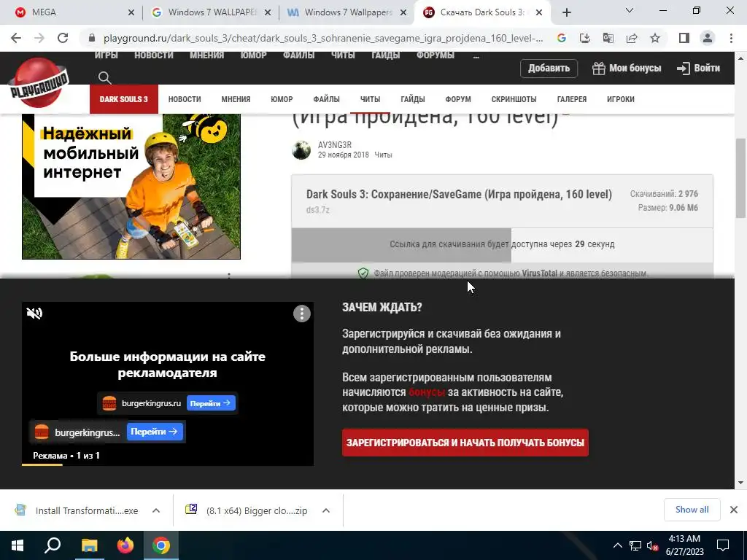Click the page vertical scrollbar thumb

(741, 177)
